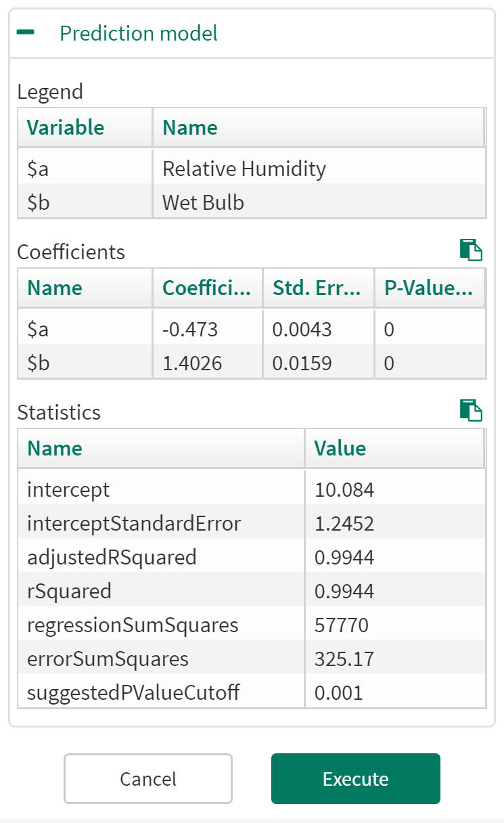Copy the Coefficients table to clipboard
This screenshot has width=504, height=823.
click(x=471, y=250)
